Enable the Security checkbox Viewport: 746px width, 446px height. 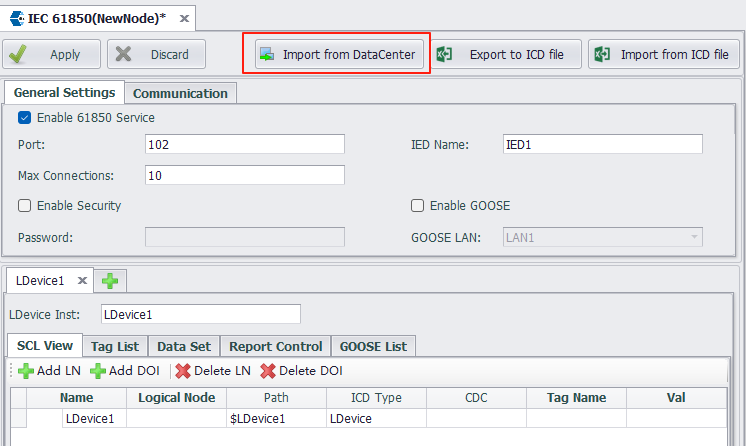tap(25, 206)
